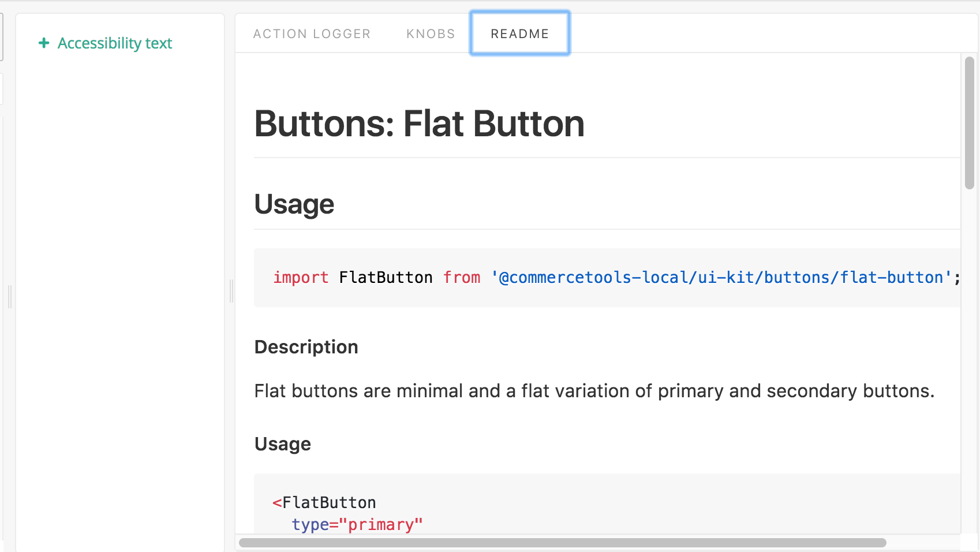Click the '<FlatButton' opening tag in code
The image size is (980, 552).
coord(324,503)
